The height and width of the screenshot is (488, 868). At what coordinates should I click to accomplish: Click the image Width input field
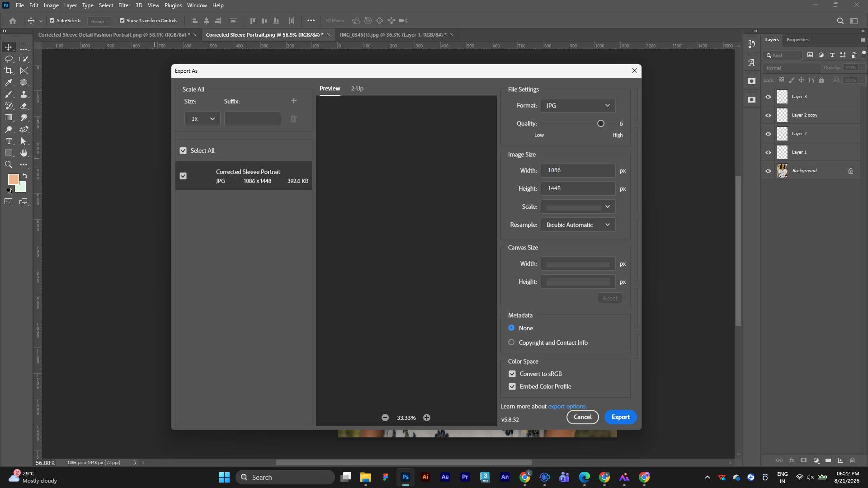click(x=578, y=170)
